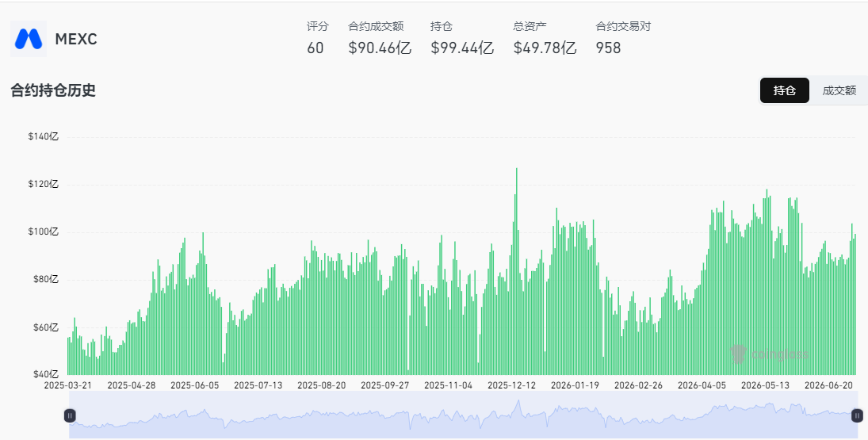Click the 评分 label
This screenshot has width=868, height=440.
(x=318, y=26)
